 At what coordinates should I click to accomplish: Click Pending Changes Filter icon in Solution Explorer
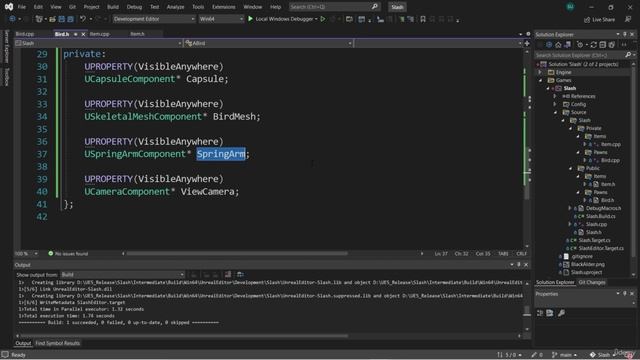(580, 45)
